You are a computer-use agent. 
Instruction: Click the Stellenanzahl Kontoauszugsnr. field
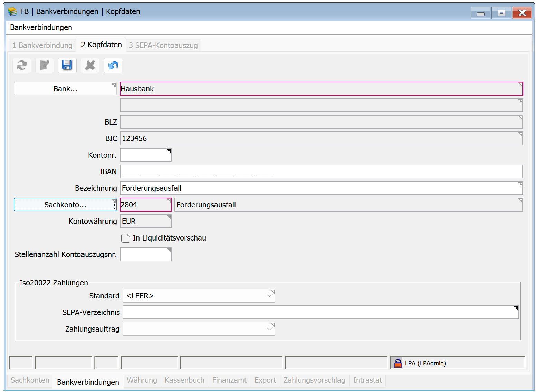tap(145, 255)
